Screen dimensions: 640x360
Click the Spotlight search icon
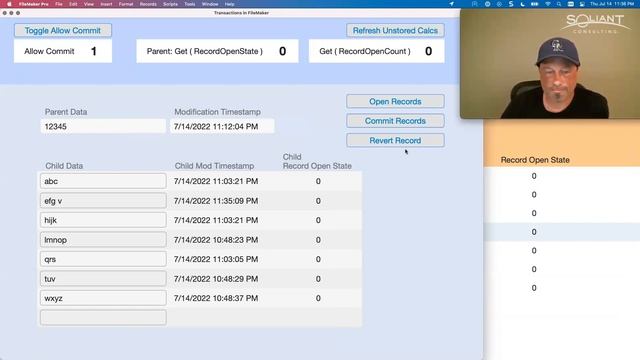coord(559,4)
